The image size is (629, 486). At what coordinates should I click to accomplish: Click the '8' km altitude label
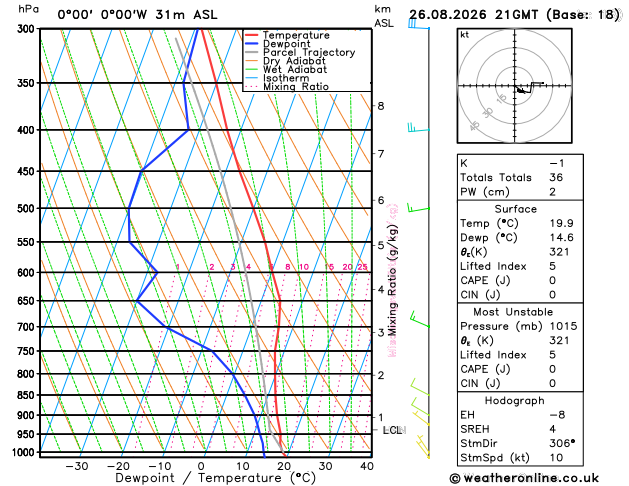[381, 106]
